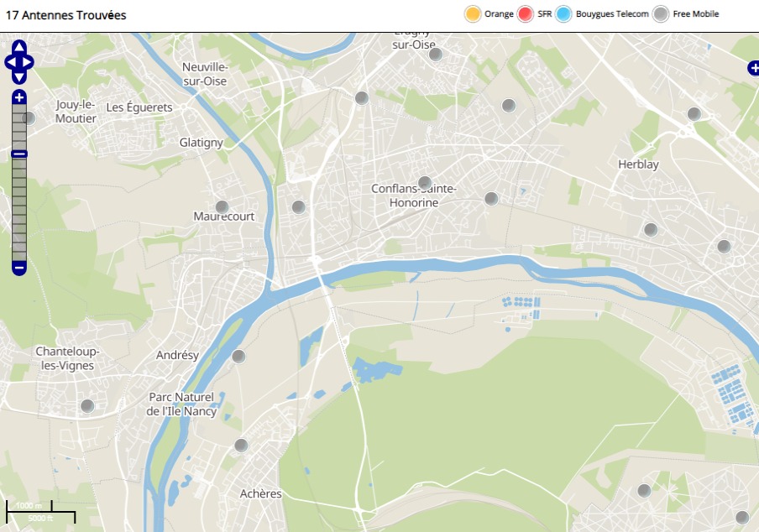
Task: Click the 'Orange' legend label
Action: (x=499, y=14)
